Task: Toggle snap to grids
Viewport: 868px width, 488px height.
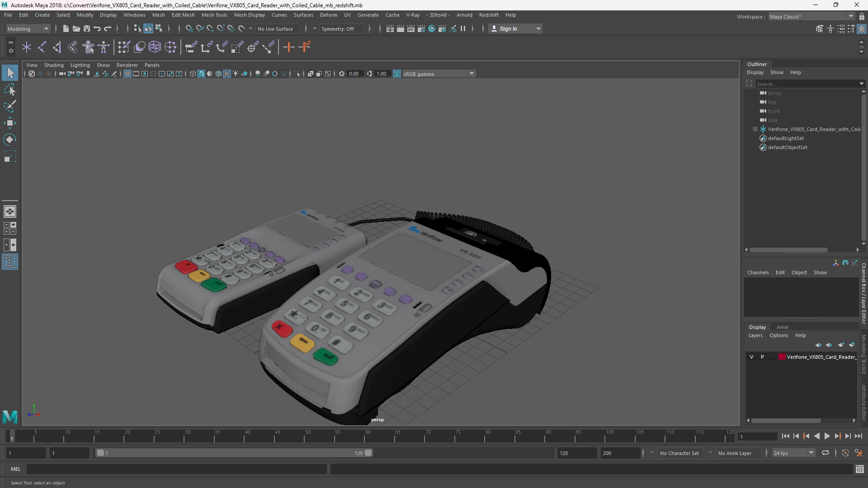Action: click(189, 28)
